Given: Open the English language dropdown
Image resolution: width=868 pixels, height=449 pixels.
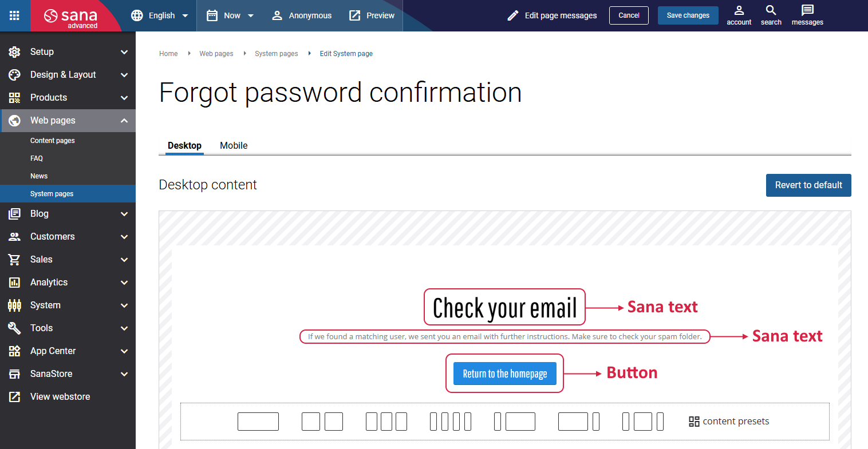Looking at the screenshot, I should [160, 15].
